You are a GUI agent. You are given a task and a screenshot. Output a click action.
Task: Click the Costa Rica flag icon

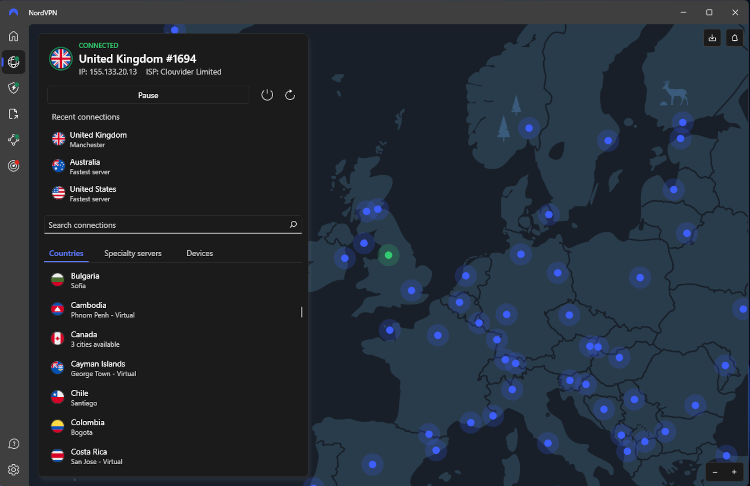(x=57, y=455)
